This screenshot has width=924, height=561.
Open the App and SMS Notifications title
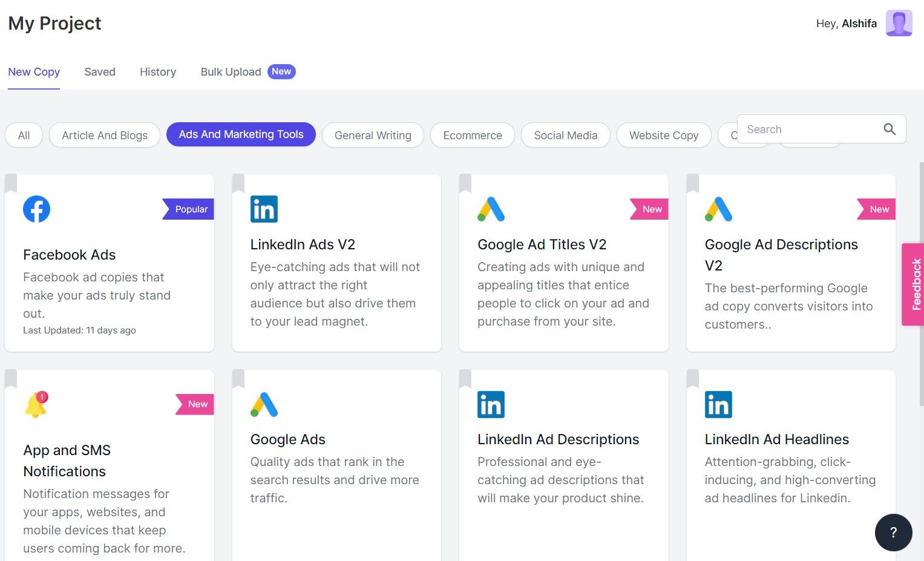coord(67,461)
